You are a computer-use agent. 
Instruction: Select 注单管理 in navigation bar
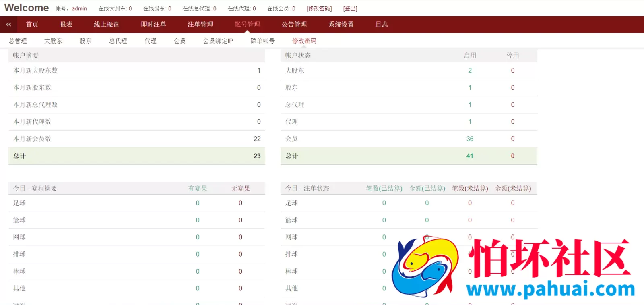200,25
